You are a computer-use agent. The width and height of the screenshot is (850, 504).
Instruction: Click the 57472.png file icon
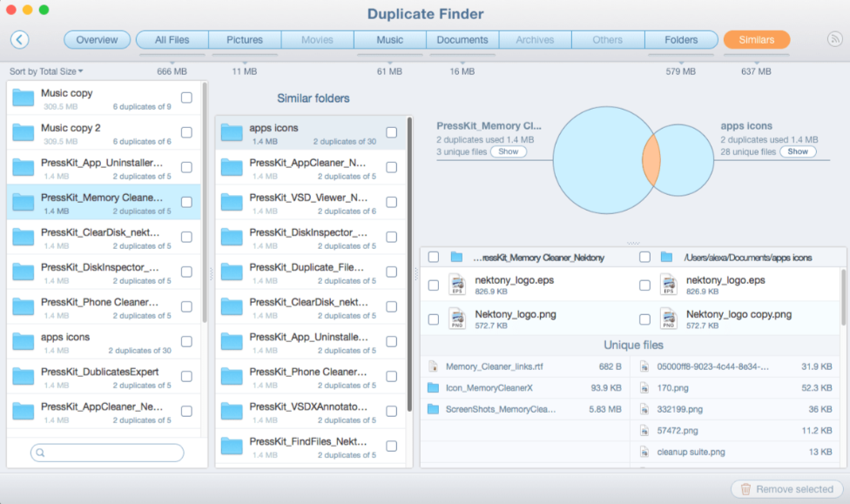coord(644,430)
